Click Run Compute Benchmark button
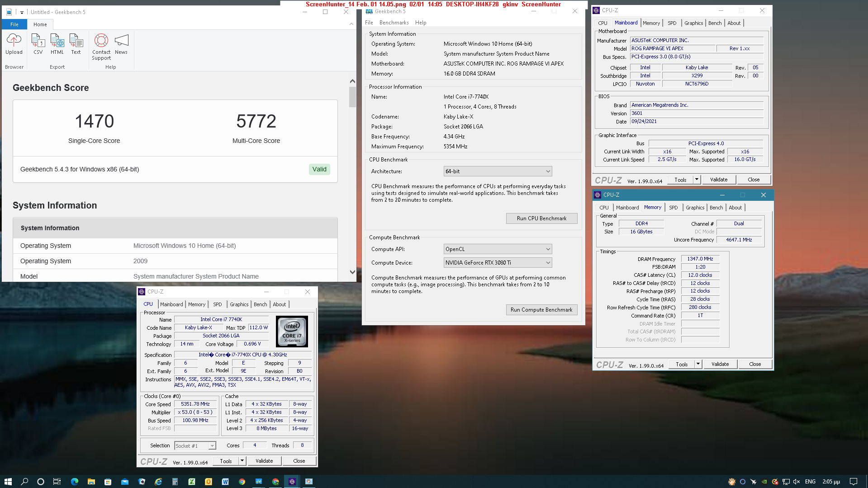This screenshot has width=868, height=488. pos(541,310)
